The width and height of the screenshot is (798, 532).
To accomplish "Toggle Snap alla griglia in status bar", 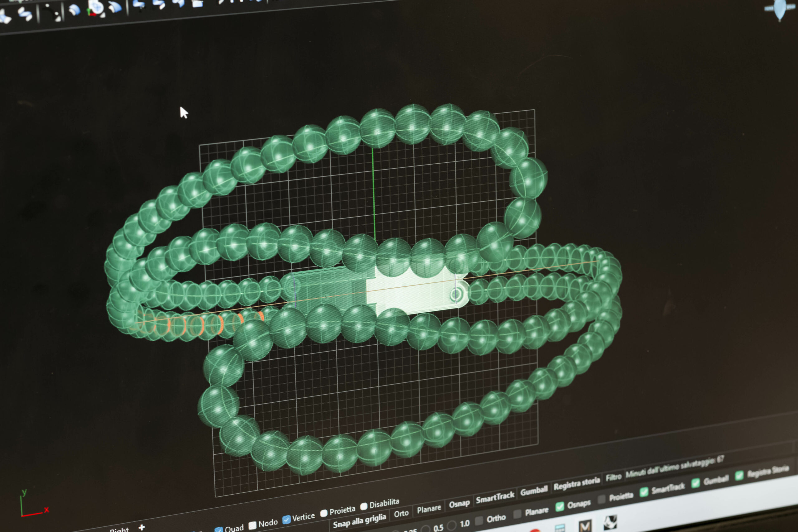I will 359,520.
